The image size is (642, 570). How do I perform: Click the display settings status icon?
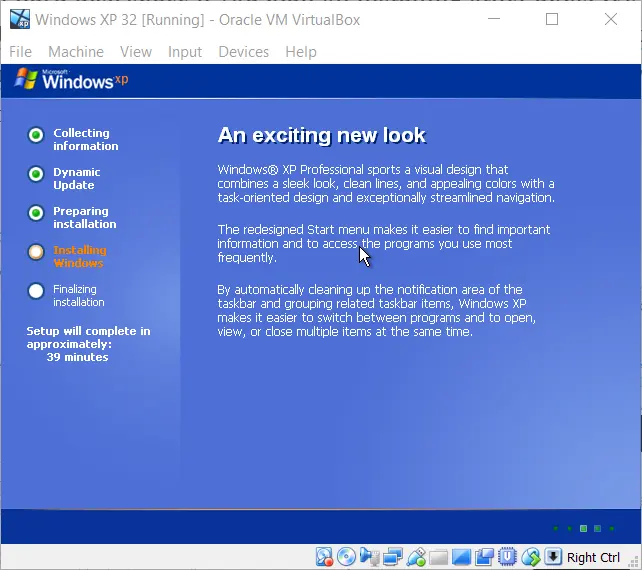(461, 557)
